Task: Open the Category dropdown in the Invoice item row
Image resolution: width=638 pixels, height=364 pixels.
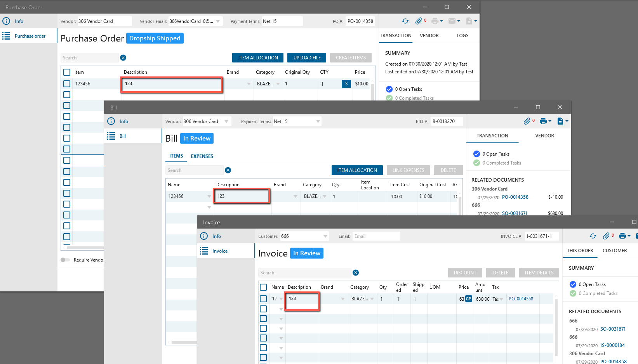Action: [x=372, y=299]
